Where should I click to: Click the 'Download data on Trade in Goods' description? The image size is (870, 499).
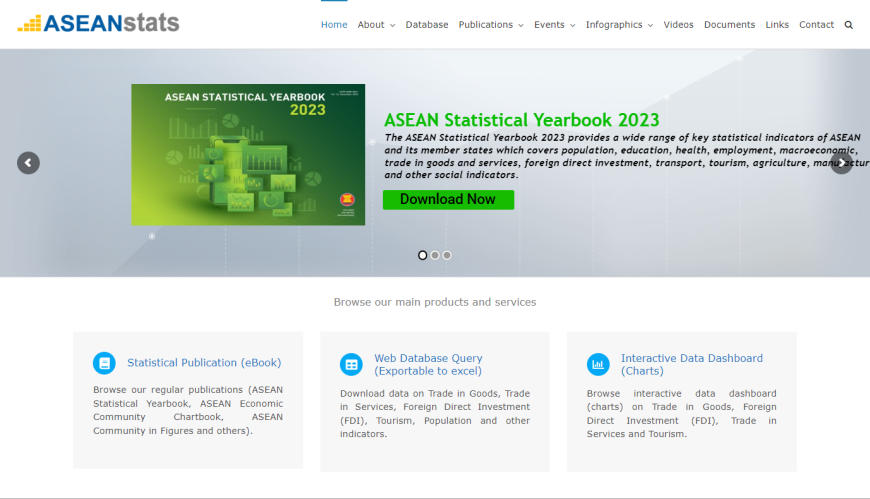[435, 414]
